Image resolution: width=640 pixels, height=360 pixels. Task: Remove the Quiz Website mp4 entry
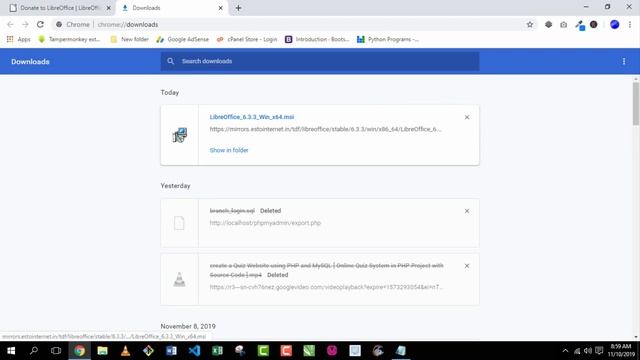[467, 266]
